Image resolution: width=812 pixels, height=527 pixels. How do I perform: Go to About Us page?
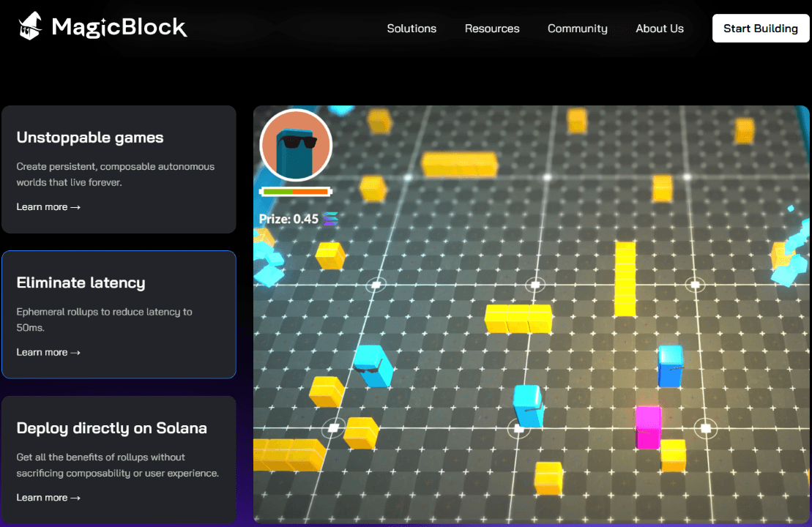(660, 29)
